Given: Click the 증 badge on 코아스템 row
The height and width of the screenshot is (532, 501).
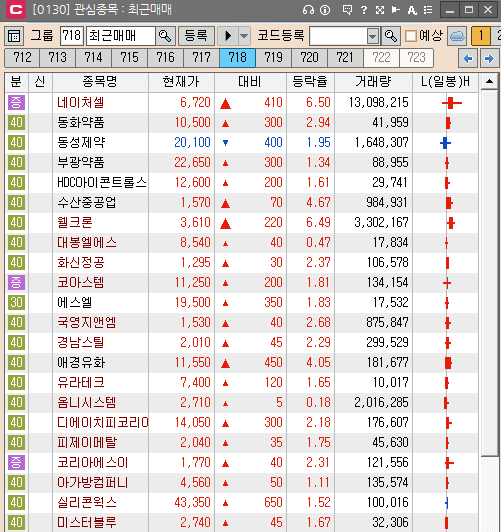Looking at the screenshot, I should pyautogui.click(x=16, y=282).
